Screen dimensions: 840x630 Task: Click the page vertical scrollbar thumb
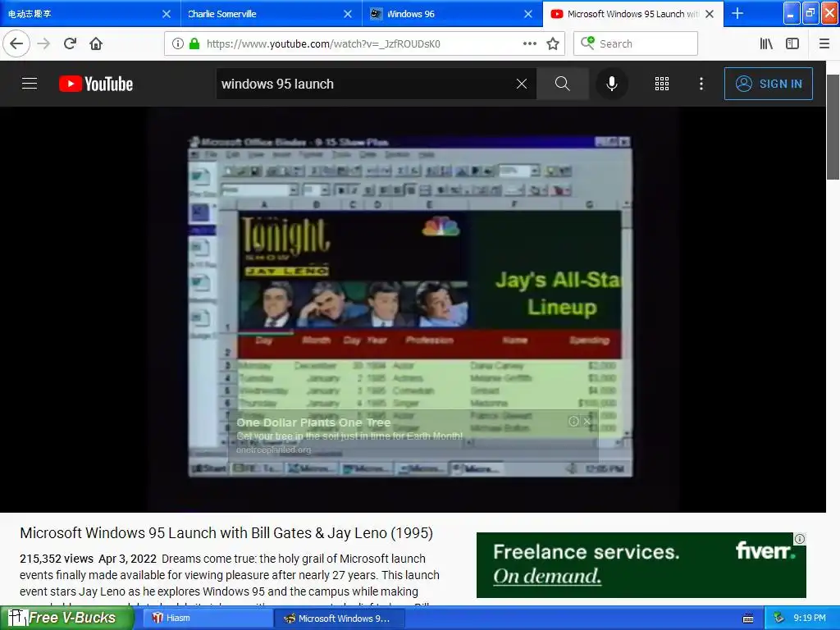(833, 127)
